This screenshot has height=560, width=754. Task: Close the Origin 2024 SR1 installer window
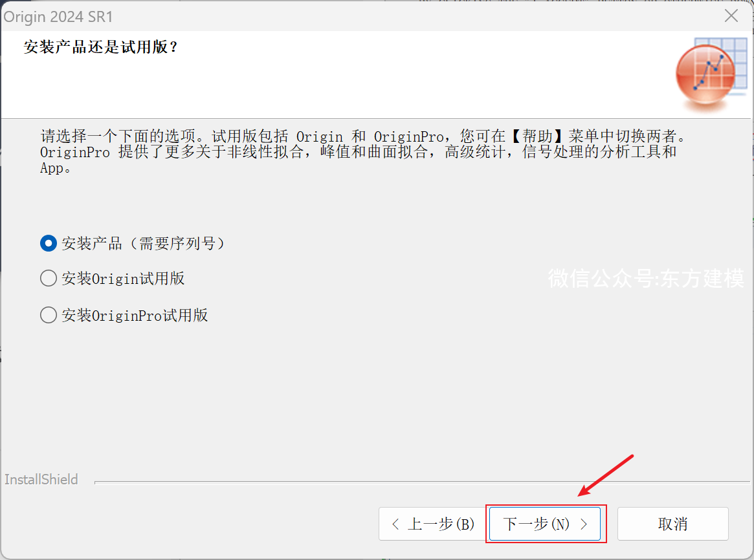click(x=731, y=16)
